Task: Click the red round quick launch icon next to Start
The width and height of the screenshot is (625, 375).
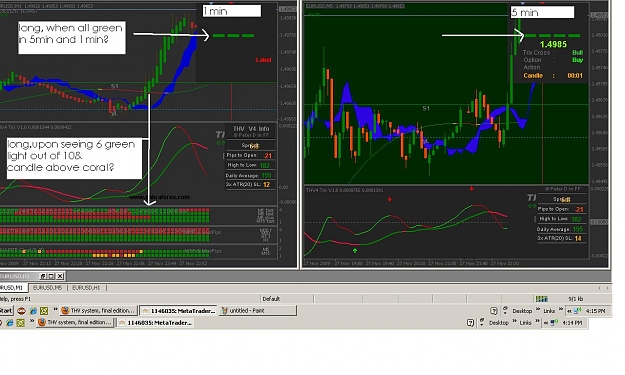Action: (22, 310)
